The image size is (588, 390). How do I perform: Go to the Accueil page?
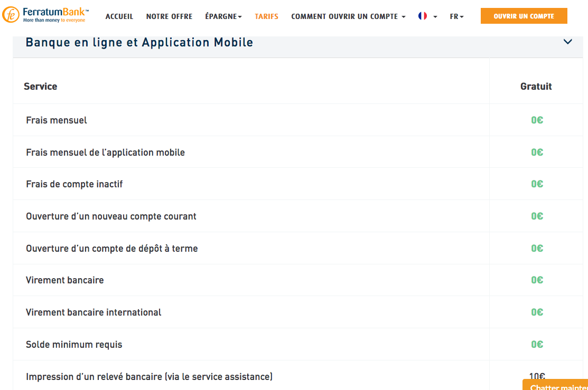click(119, 16)
